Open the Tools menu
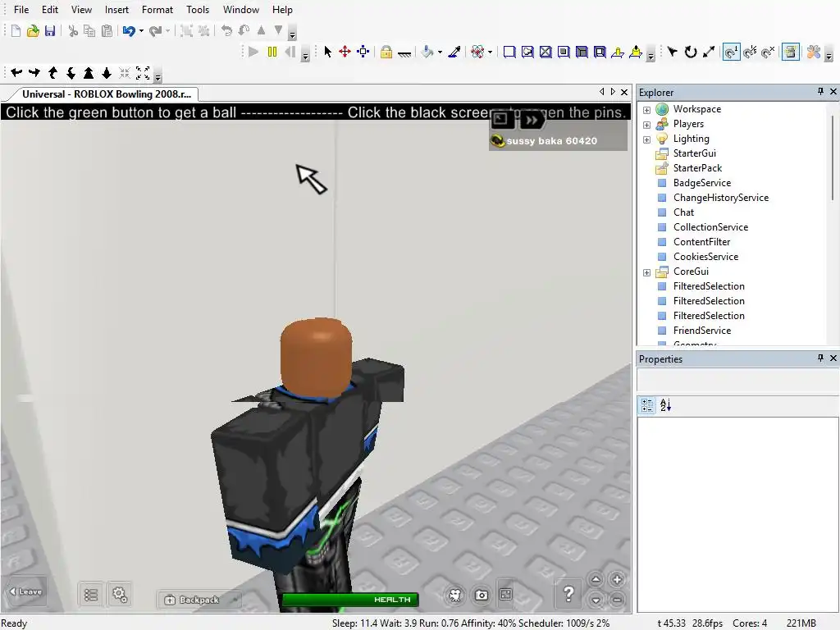Viewport: 840px width, 630px height. (x=198, y=10)
